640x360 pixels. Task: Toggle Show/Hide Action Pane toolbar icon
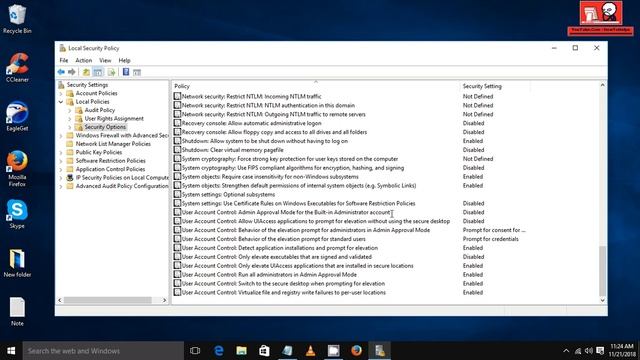pyautogui.click(x=137, y=72)
